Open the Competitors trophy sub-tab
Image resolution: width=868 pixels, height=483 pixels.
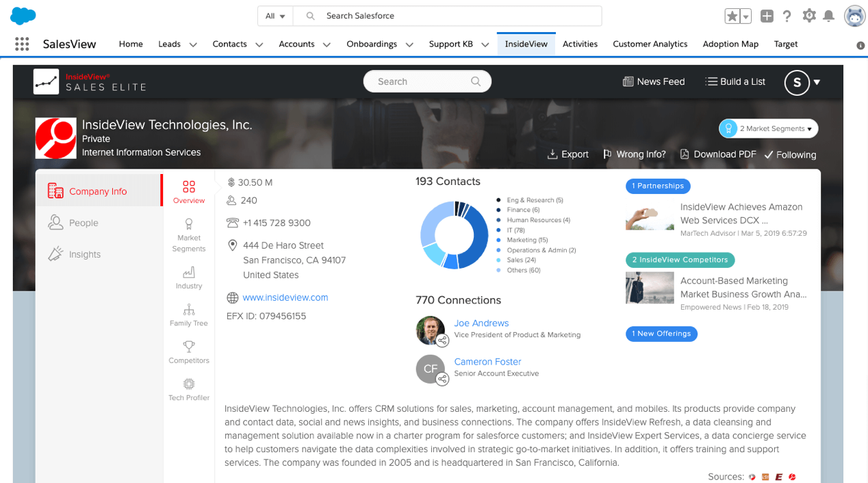click(189, 352)
